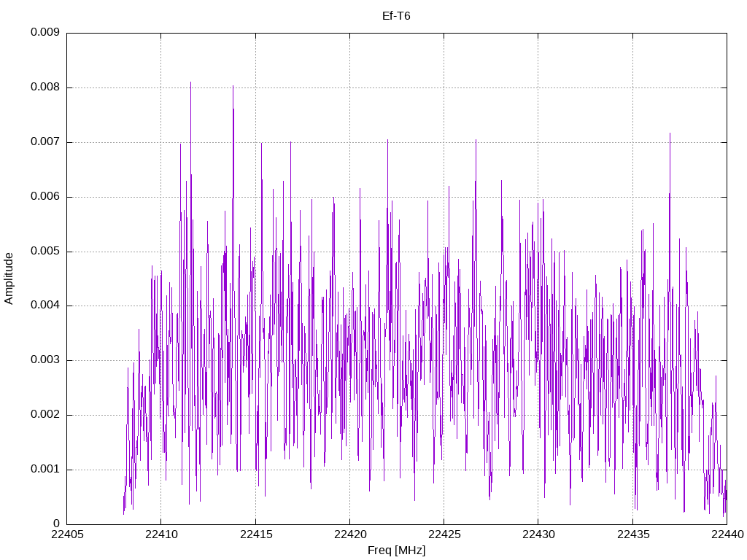This screenshot has width=747, height=560.
Task: Click the x-axis tick label 22405
Action: [67, 534]
